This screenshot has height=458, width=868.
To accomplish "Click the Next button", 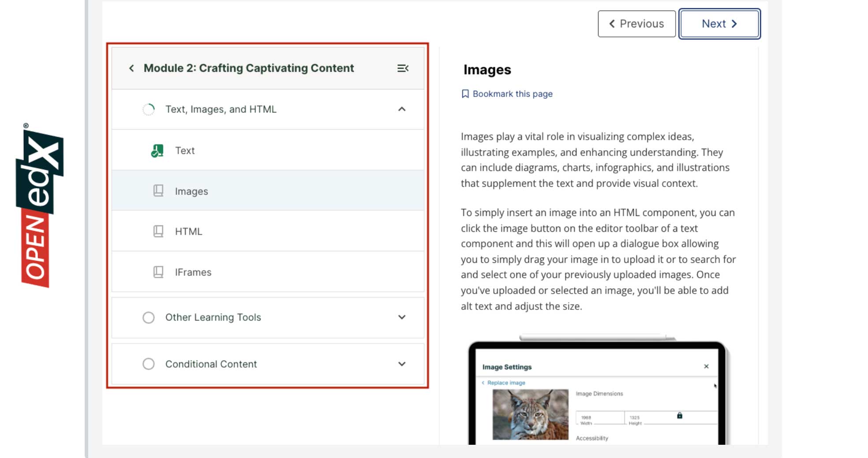I will (719, 23).
